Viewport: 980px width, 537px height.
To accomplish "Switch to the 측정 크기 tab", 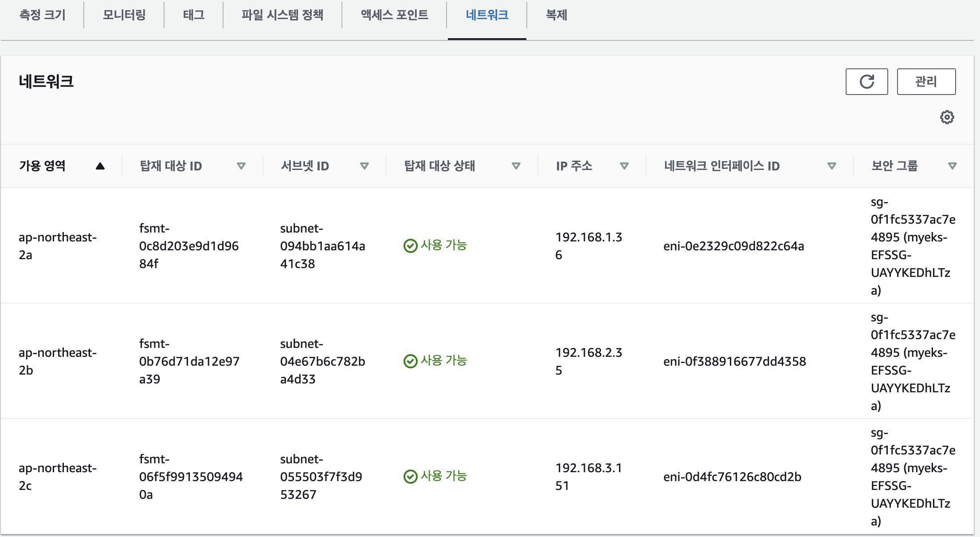I will [43, 15].
